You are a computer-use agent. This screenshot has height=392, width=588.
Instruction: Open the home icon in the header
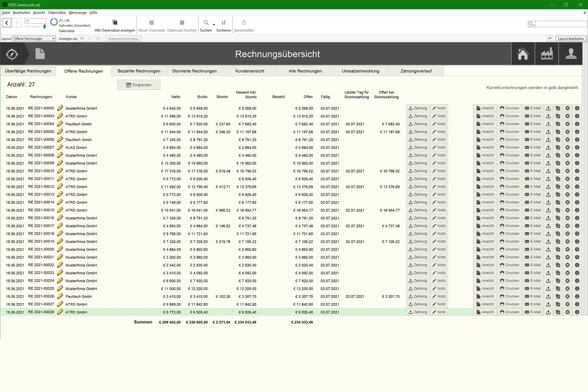point(523,54)
